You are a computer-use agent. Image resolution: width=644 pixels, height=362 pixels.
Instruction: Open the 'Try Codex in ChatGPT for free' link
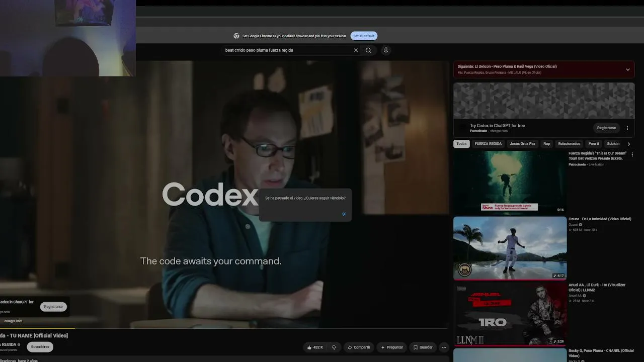(497, 126)
